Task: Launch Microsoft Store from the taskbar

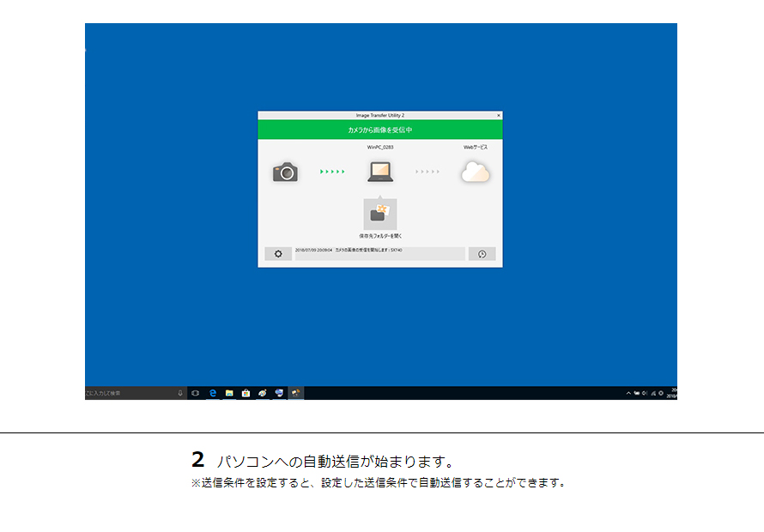Action: tap(246, 393)
